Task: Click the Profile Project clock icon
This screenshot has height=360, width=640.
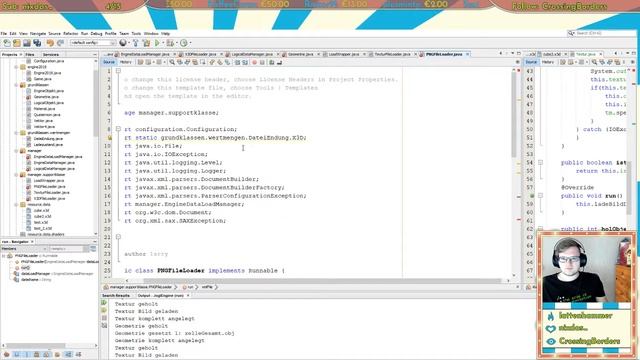Action: click(x=184, y=43)
